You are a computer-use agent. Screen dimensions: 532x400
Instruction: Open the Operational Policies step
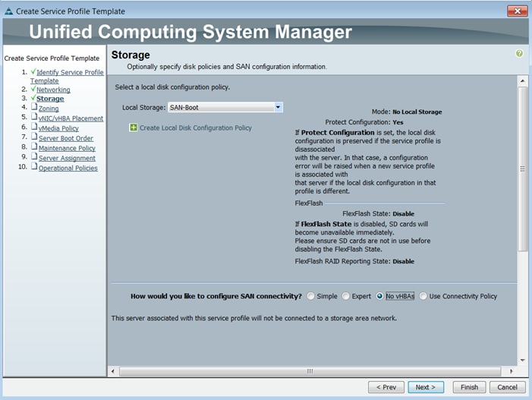point(68,168)
